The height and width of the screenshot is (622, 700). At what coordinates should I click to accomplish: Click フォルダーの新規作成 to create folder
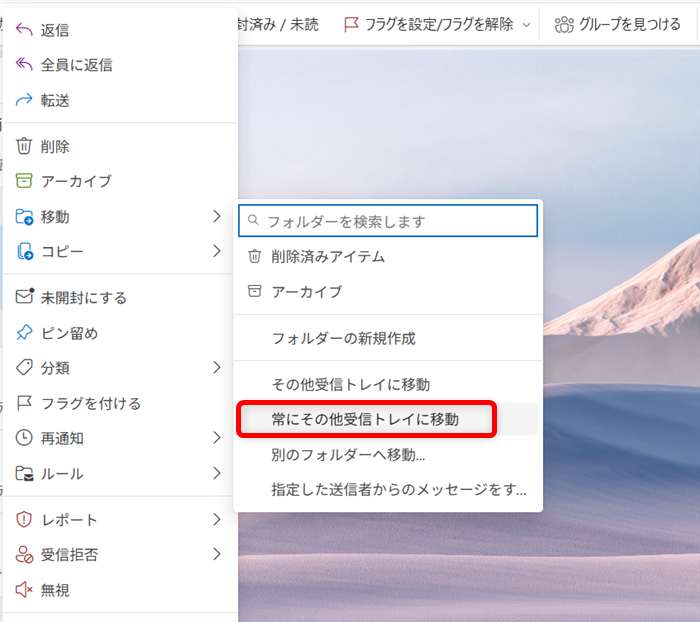(x=343, y=338)
